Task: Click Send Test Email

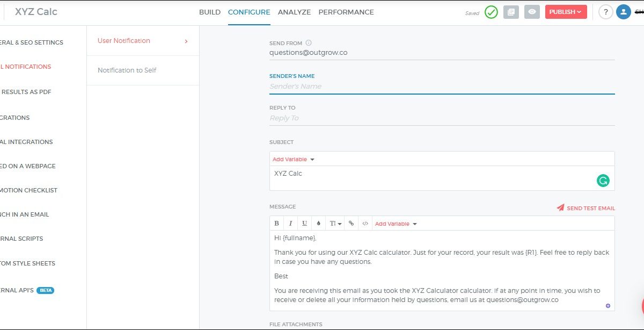Action: 586,208
